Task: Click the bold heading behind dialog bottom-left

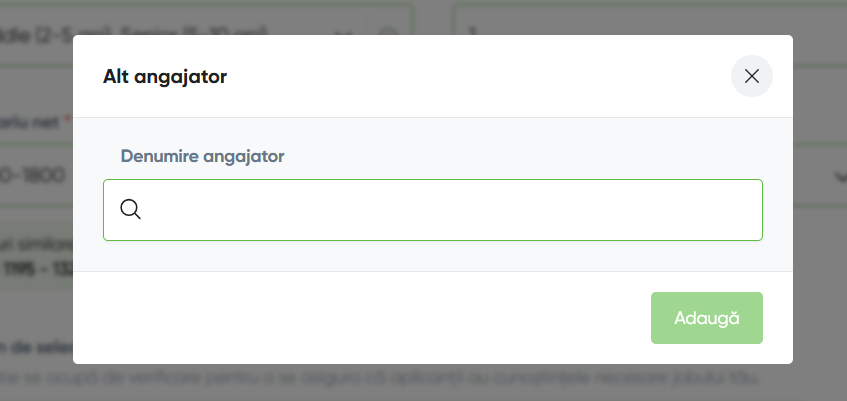Action: coord(36,346)
